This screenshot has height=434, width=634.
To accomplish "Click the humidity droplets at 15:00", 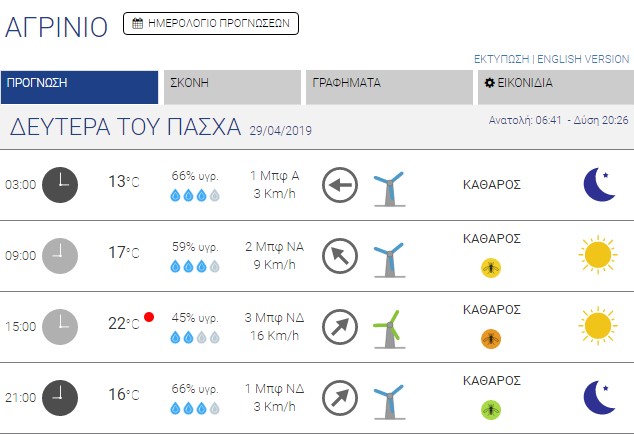I will 195,337.
